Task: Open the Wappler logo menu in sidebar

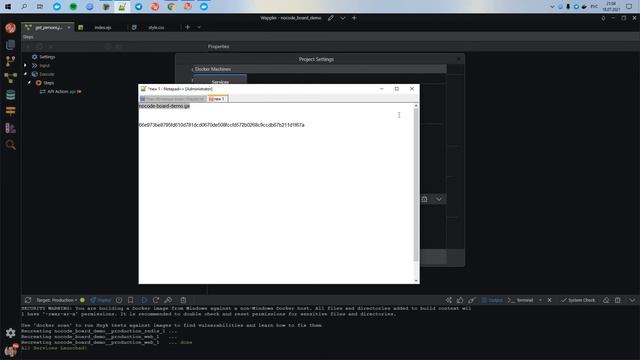Action: (11, 28)
